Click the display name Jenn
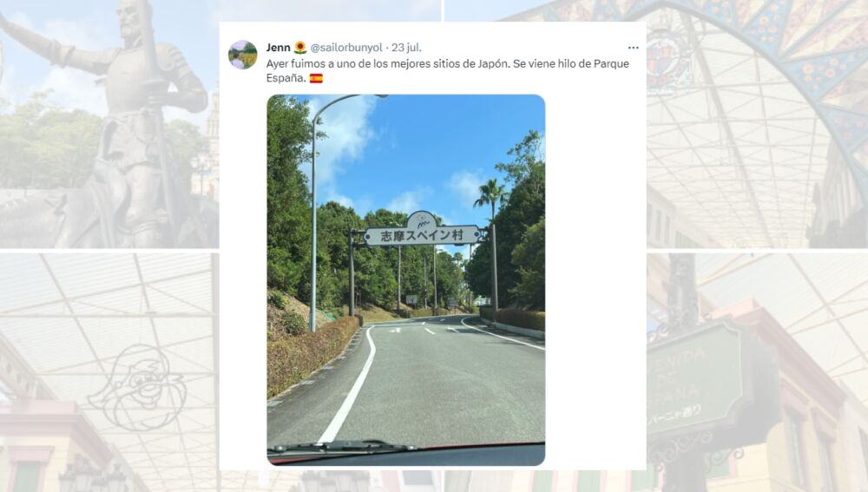Screen dimensions: 868x492 point(278,48)
